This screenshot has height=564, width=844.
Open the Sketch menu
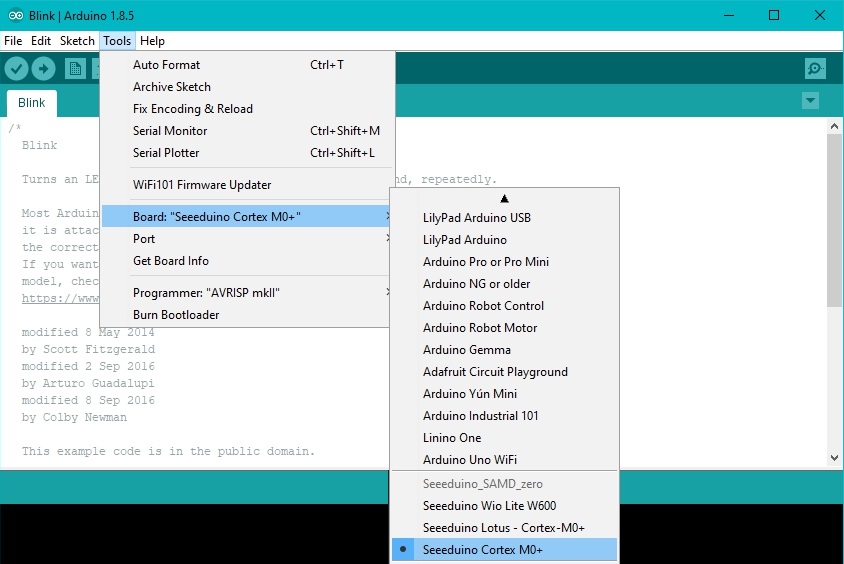tap(77, 41)
